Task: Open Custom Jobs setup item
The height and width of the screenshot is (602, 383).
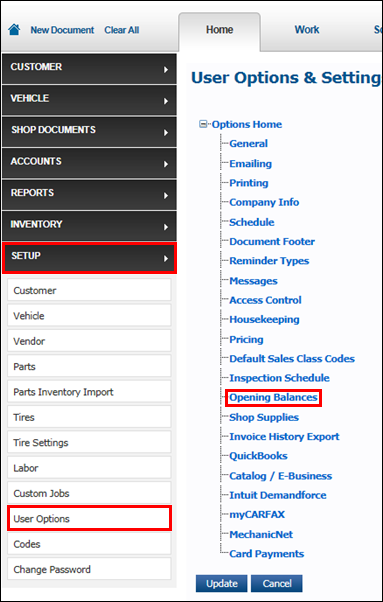Action: click(x=89, y=493)
